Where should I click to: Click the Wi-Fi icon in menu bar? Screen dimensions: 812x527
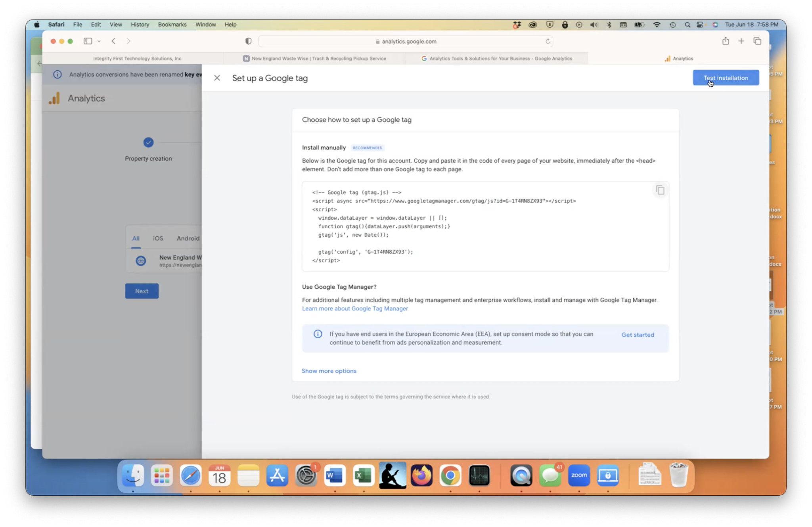pos(657,25)
